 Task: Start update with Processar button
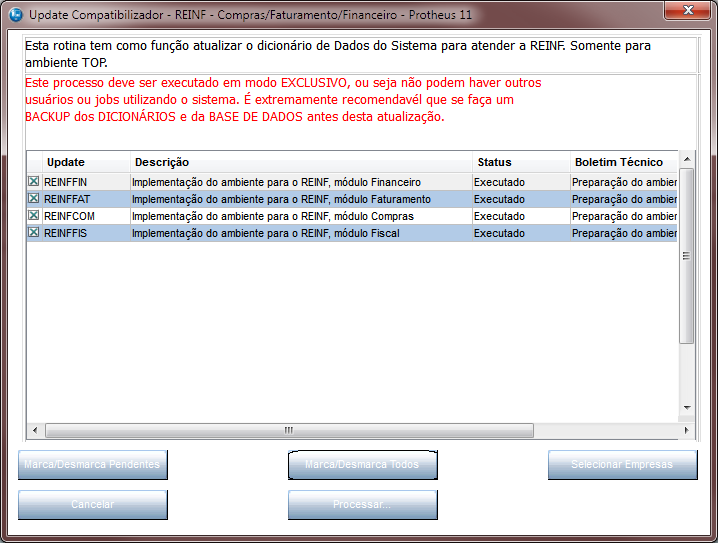tap(362, 504)
